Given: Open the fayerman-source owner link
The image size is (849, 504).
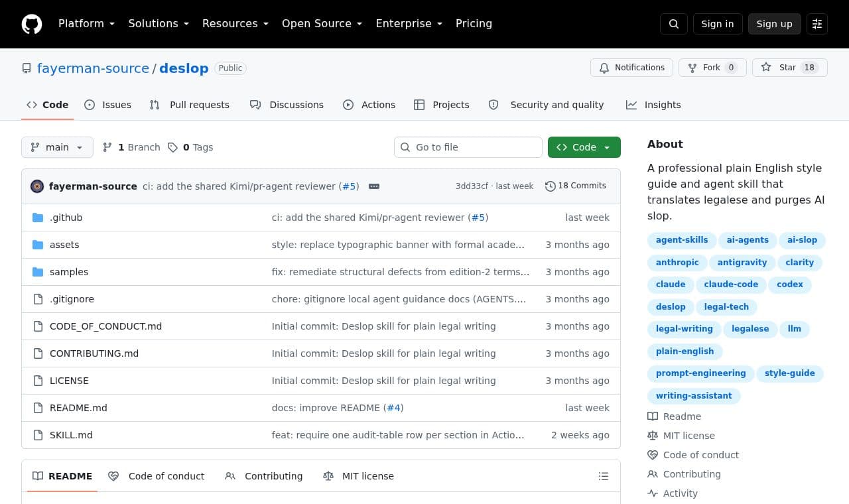Looking at the screenshot, I should [x=93, y=68].
